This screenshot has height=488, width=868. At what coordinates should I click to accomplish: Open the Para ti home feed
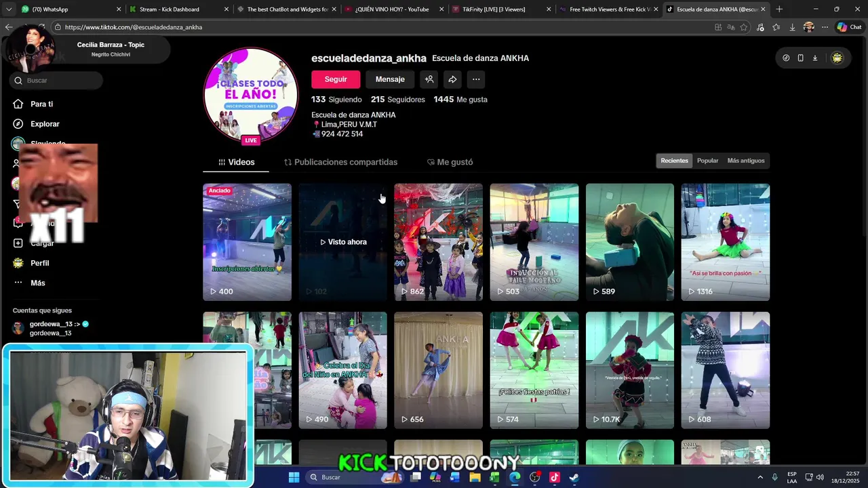tap(33, 104)
